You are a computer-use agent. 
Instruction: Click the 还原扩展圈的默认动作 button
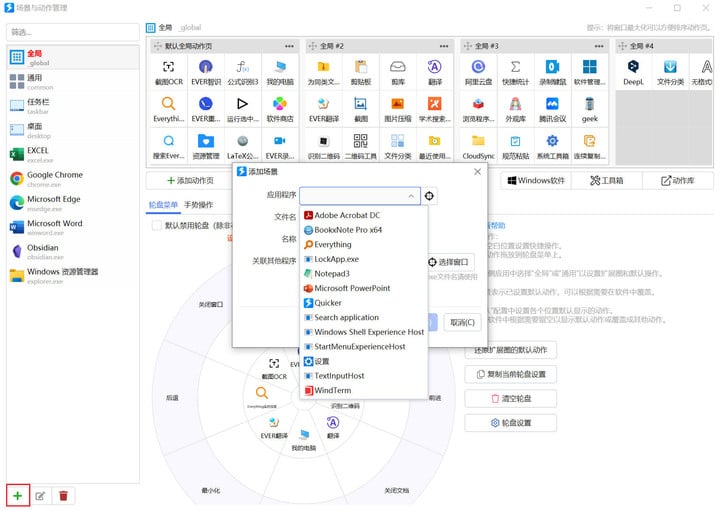pos(510,350)
